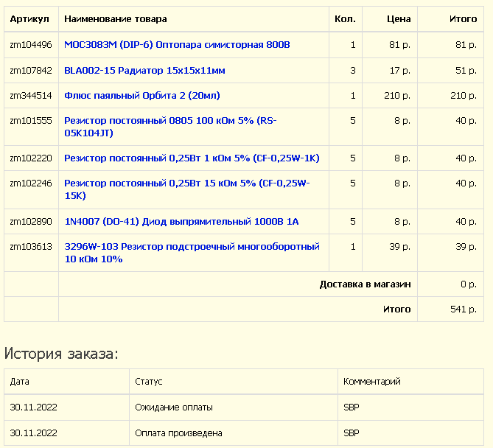
Task: Select article number zm104496
Action: 31,45
